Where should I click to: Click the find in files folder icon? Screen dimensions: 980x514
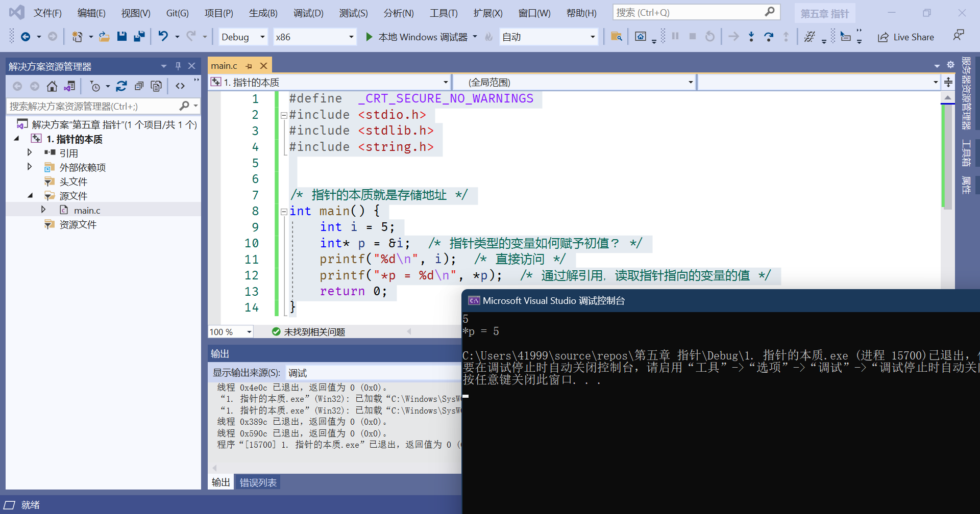(616, 37)
